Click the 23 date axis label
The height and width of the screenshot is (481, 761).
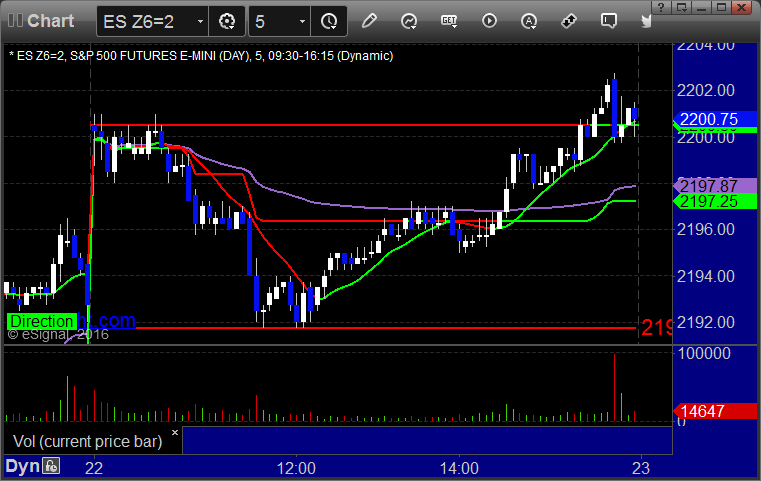click(x=641, y=468)
